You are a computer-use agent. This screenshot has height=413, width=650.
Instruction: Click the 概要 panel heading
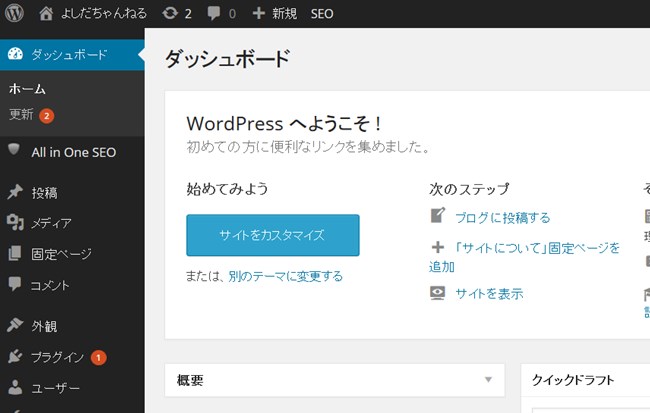190,380
